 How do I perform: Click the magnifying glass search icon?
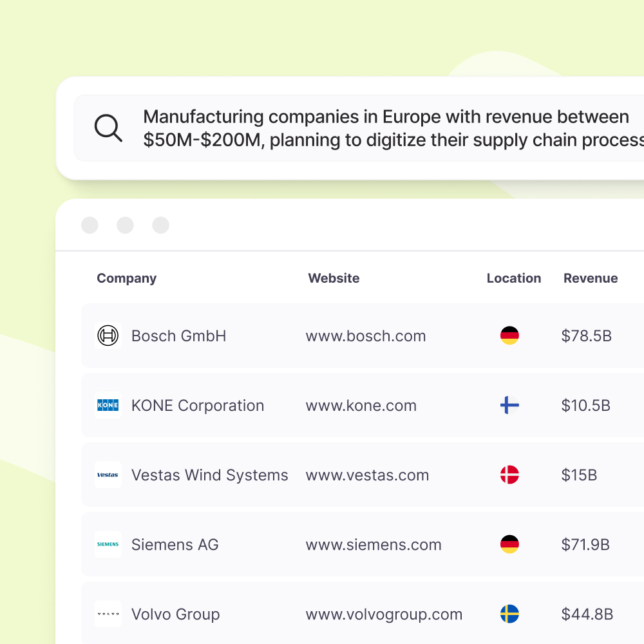(108, 128)
